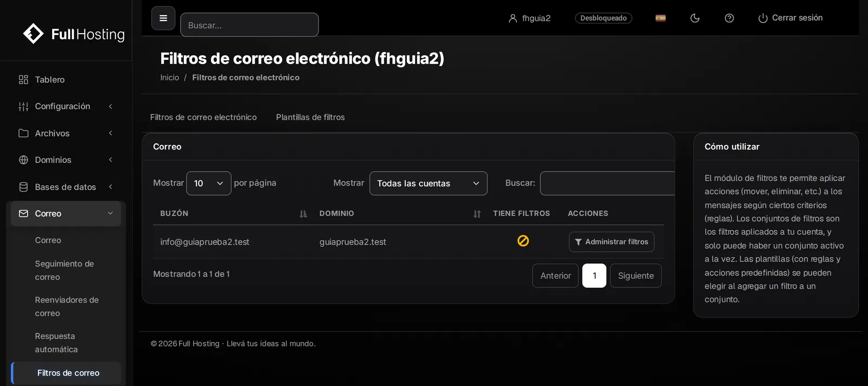Viewport: 868px width, 386px height.
Task: Toggle the hamburger sidebar menu button
Action: [x=163, y=18]
